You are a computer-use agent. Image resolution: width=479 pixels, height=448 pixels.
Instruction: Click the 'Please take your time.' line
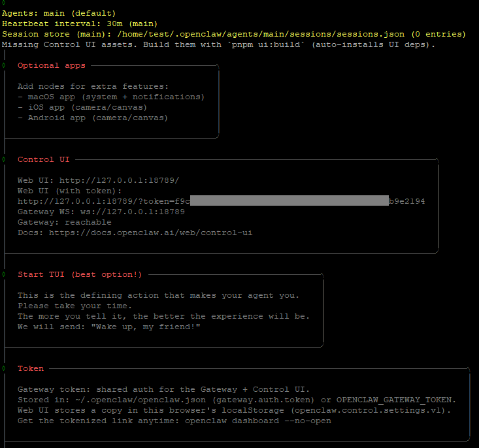click(x=75, y=306)
